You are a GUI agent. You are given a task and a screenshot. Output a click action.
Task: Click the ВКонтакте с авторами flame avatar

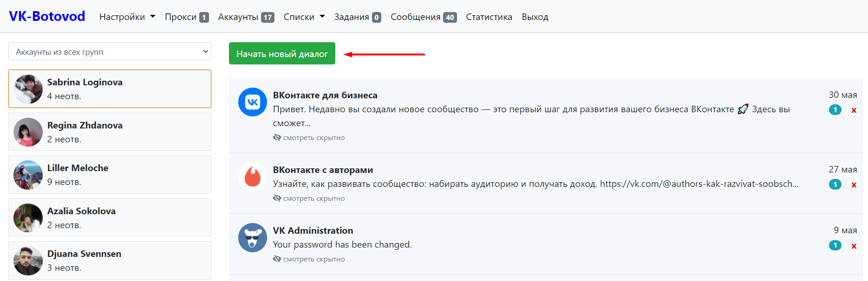pos(253,177)
